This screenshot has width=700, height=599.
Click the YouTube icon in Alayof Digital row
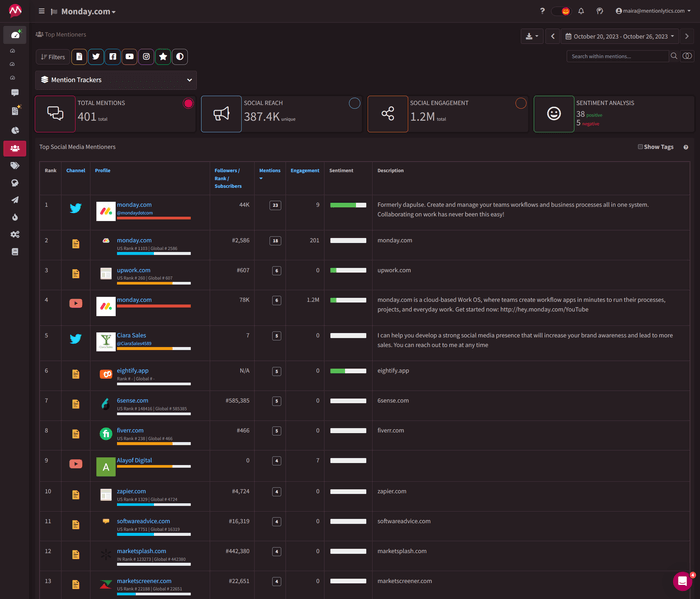(x=76, y=464)
